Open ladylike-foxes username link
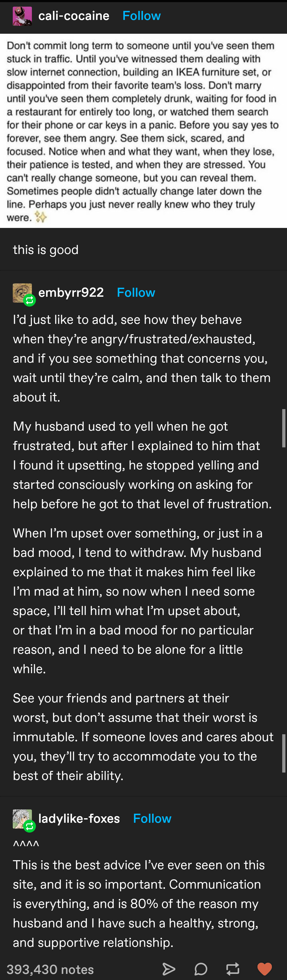287x980 pixels. [79, 818]
